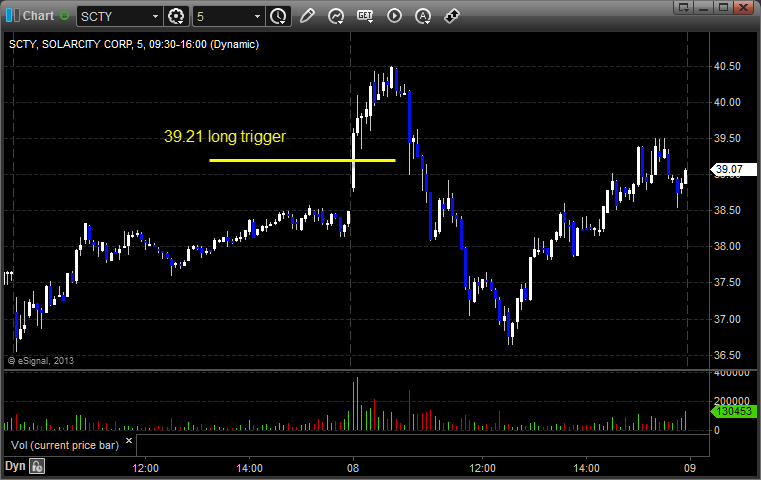The image size is (761, 480).
Task: Click the trade ticket arrows icon
Action: coord(452,16)
